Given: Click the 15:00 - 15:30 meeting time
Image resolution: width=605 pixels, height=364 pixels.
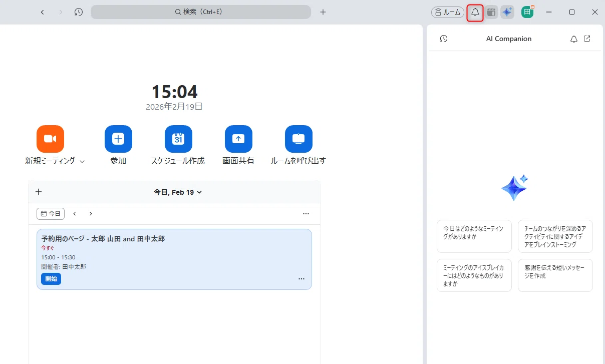Looking at the screenshot, I should click(x=58, y=257).
